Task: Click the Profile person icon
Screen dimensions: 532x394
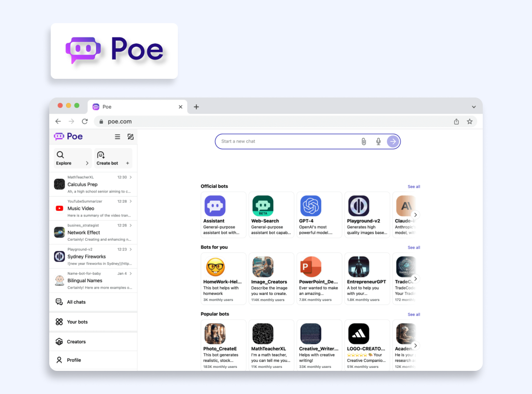Action: 59,360
